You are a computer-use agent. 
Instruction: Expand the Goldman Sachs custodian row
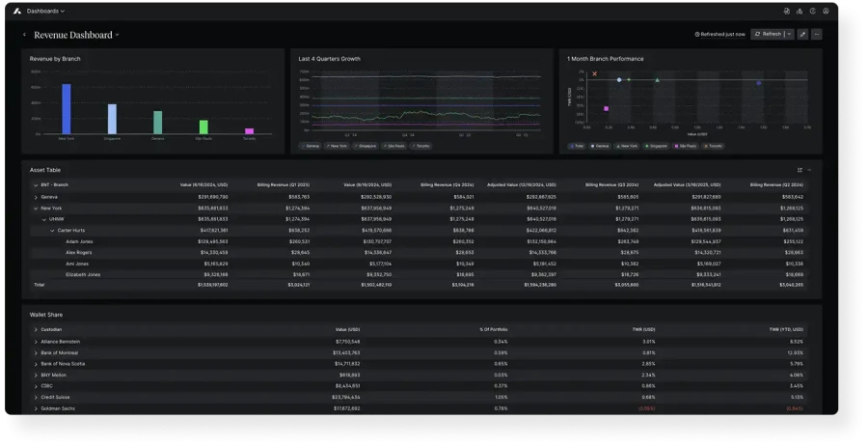(x=36, y=408)
